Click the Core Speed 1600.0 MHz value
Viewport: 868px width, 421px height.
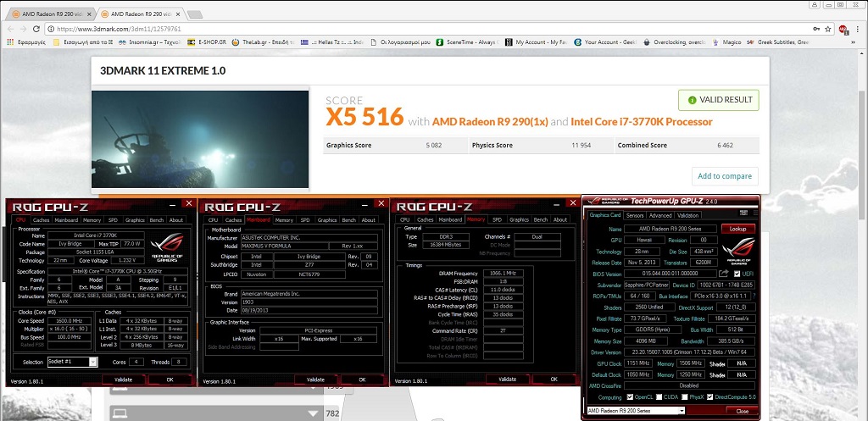coord(70,321)
